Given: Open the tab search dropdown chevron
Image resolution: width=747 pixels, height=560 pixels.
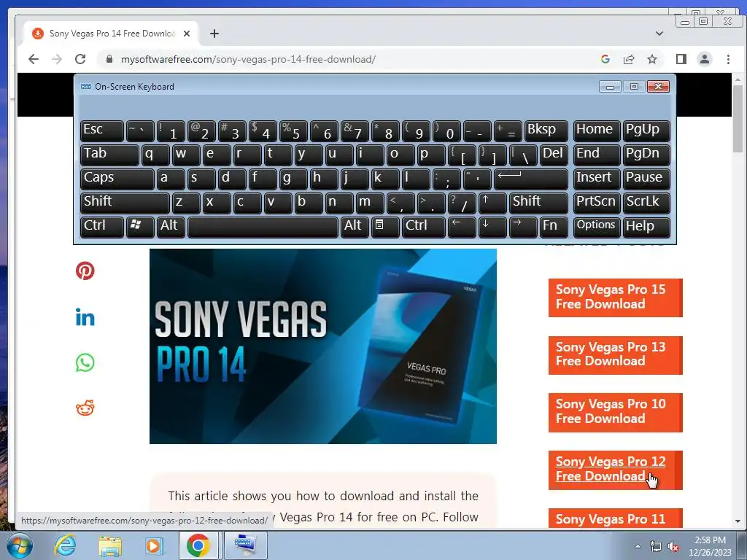Looking at the screenshot, I should (x=659, y=34).
